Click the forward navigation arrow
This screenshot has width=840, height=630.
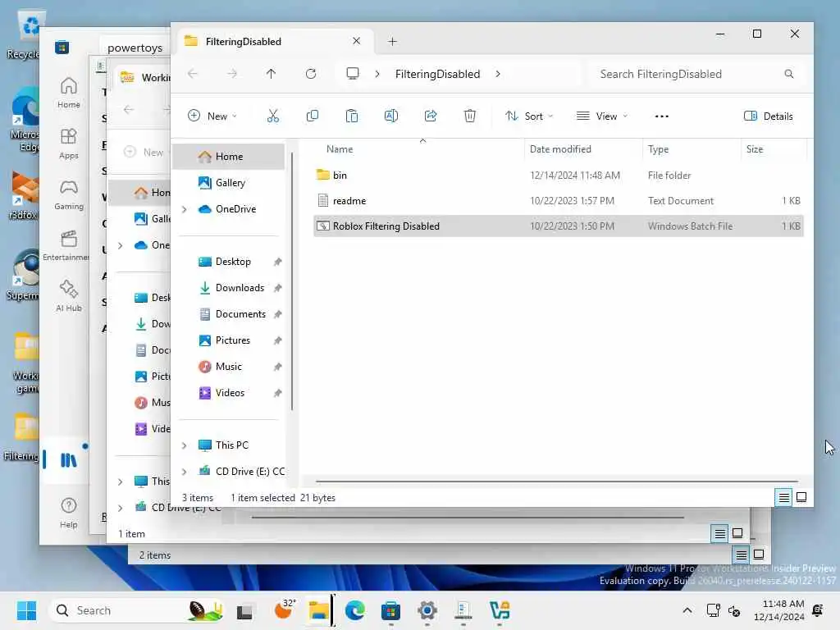[x=232, y=74]
